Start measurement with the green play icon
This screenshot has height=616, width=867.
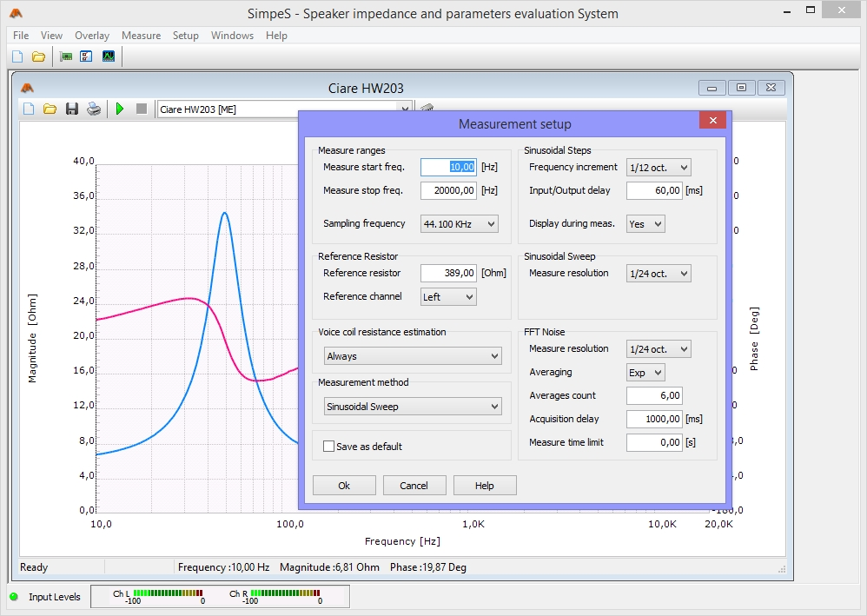[119, 109]
